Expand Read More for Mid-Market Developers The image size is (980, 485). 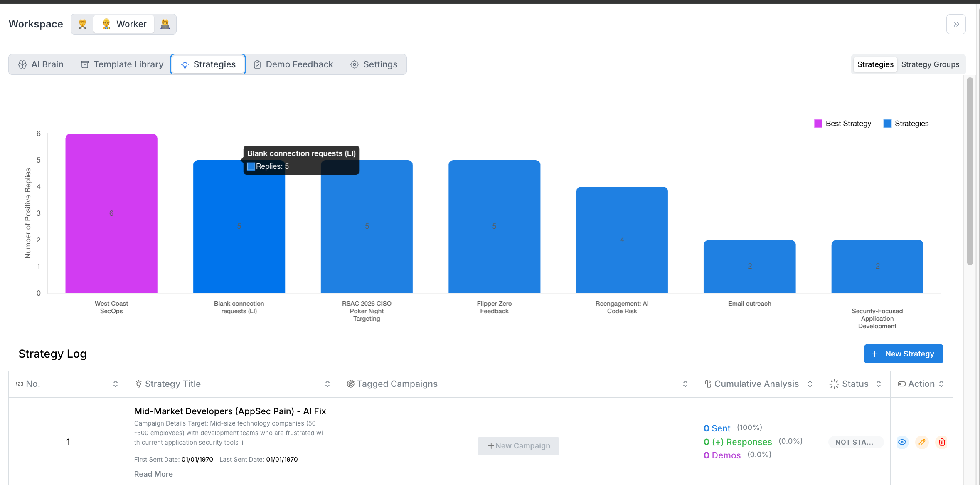pos(153,474)
